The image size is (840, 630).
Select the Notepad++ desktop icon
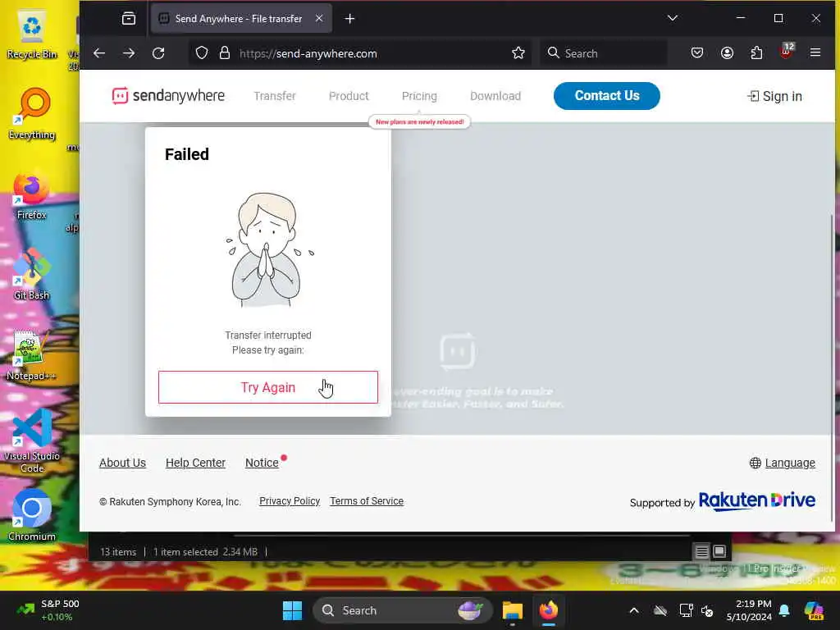[32, 356]
